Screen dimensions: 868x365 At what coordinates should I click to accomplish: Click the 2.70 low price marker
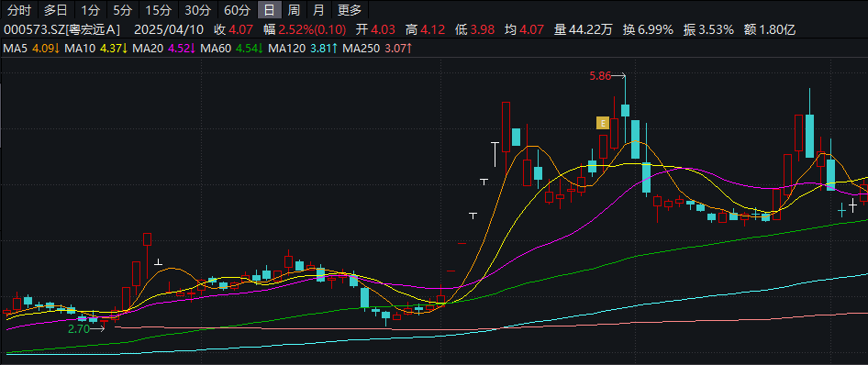[78, 329]
